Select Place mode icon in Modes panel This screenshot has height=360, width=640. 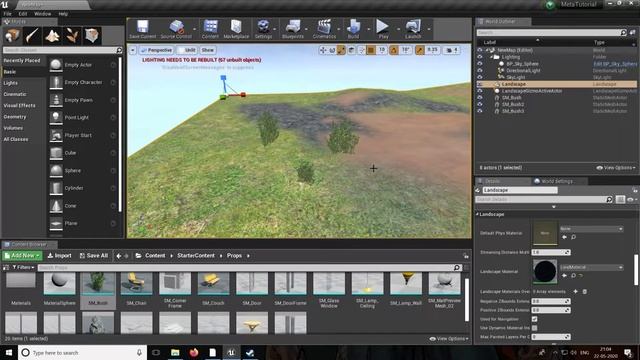[12, 36]
